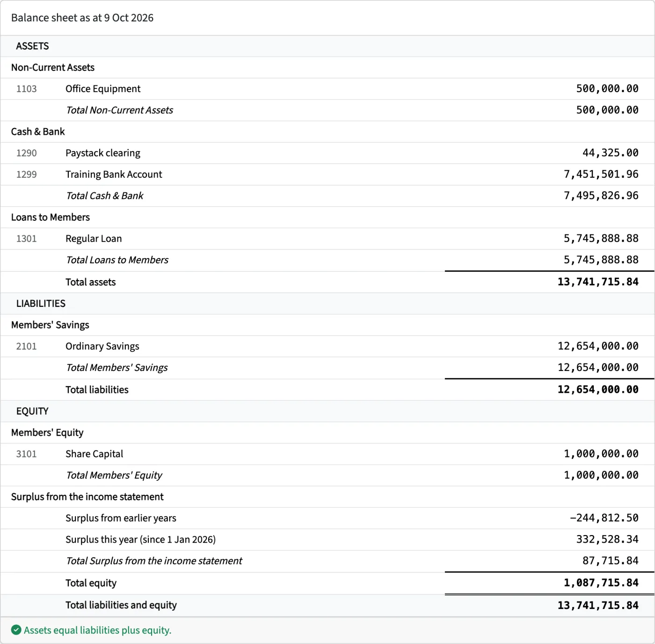
Task: Click the Share Capital account name
Action: point(94,454)
